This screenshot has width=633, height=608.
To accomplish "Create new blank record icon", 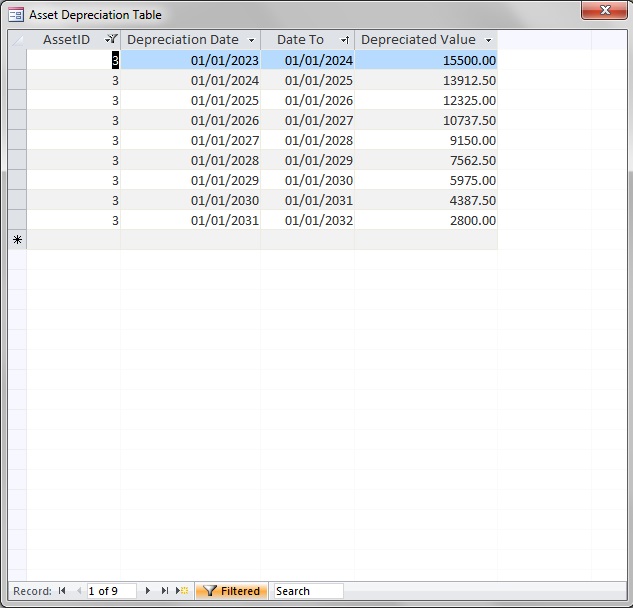I will pos(182,591).
